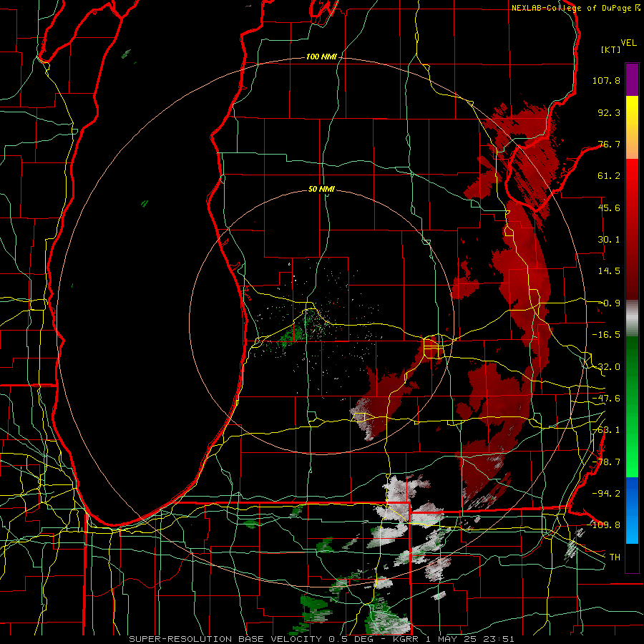This screenshot has height=644, width=644.
Task: Click the -63.1 legend value
Action: (606, 430)
